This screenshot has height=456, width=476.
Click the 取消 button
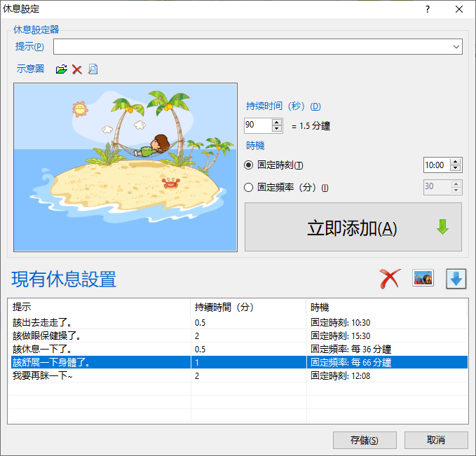pyautogui.click(x=436, y=440)
